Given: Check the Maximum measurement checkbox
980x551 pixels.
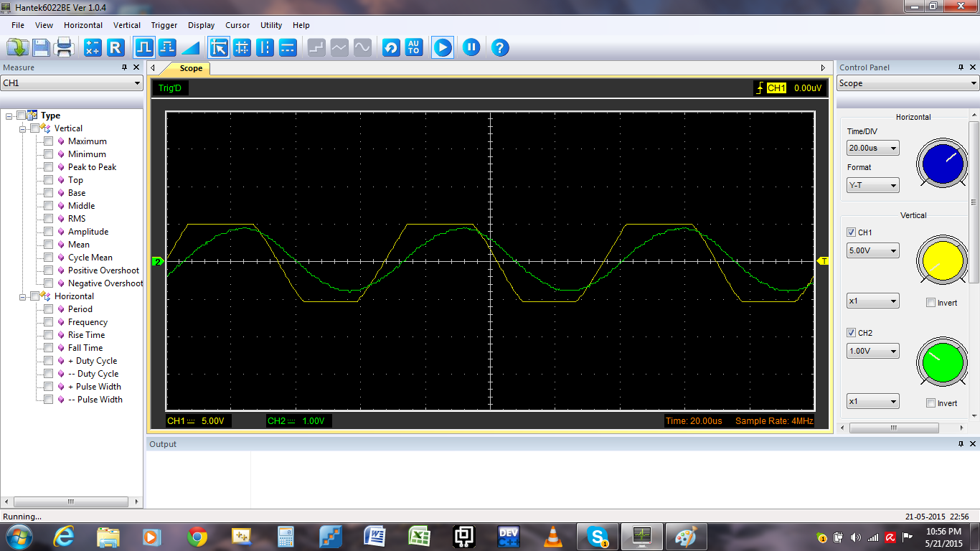Looking at the screenshot, I should 48,141.
